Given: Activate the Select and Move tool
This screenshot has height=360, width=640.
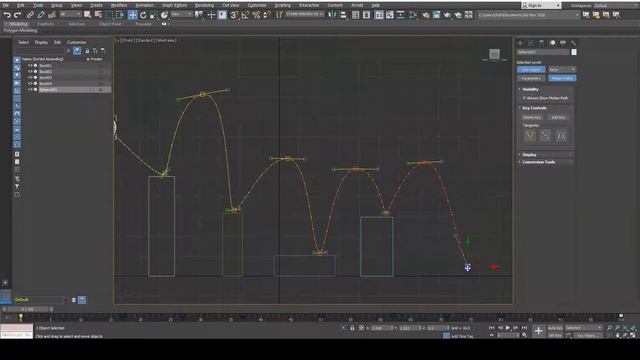Looking at the screenshot, I should click(x=133, y=15).
